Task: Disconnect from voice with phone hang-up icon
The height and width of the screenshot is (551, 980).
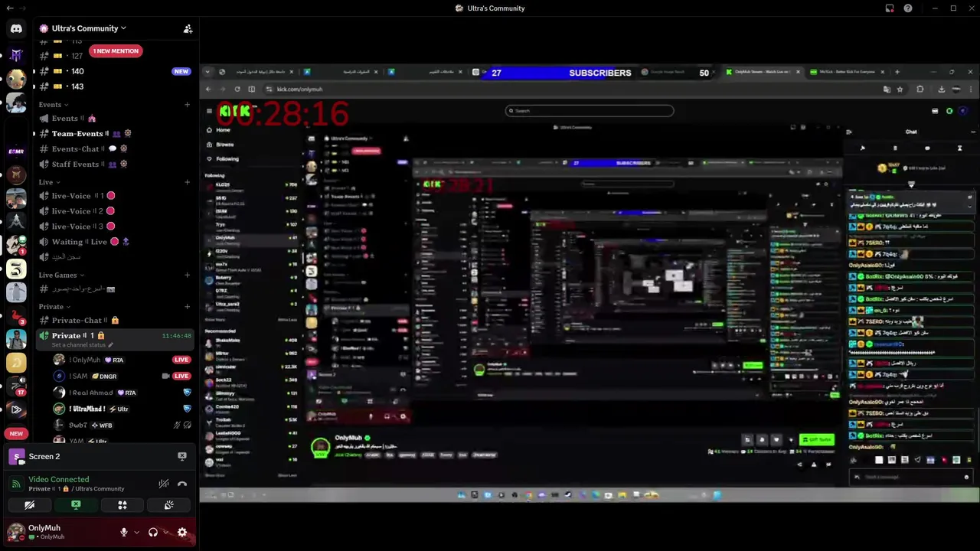Action: (182, 484)
